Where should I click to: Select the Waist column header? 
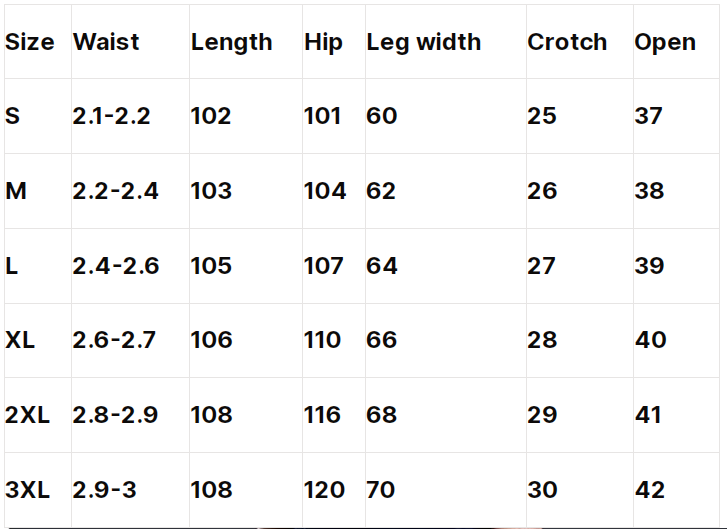(x=106, y=42)
